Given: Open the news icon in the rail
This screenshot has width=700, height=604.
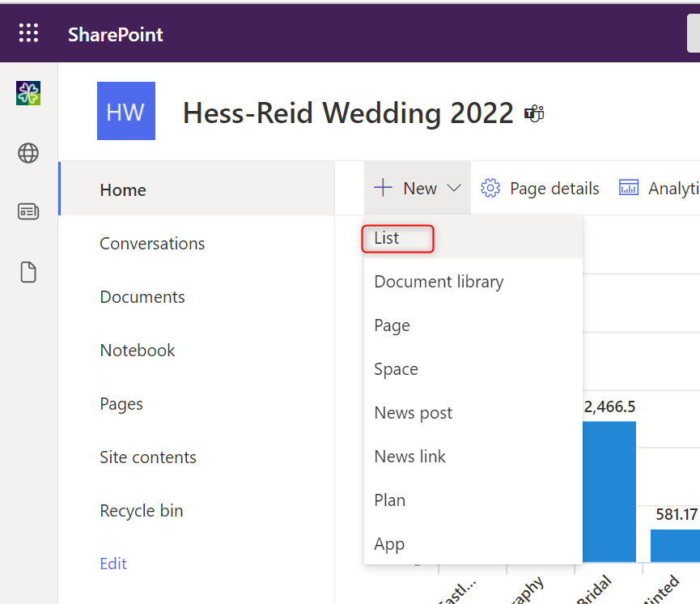Looking at the screenshot, I should point(28,211).
